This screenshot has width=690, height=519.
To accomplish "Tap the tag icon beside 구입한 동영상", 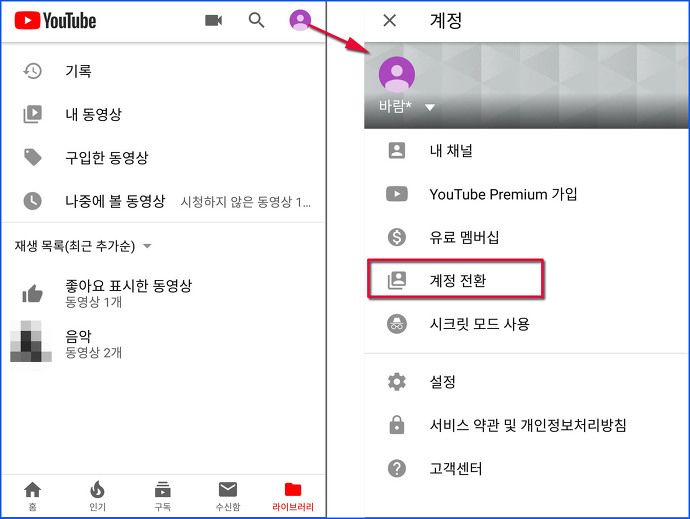I will (x=33, y=157).
